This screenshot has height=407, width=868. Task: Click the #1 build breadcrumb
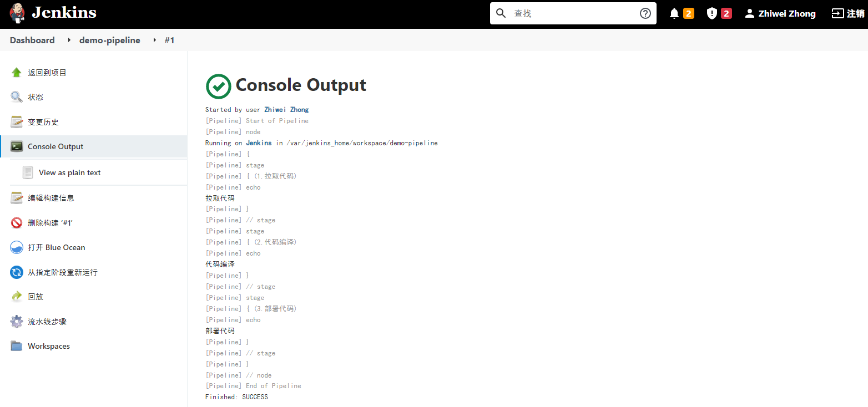pyautogui.click(x=170, y=40)
